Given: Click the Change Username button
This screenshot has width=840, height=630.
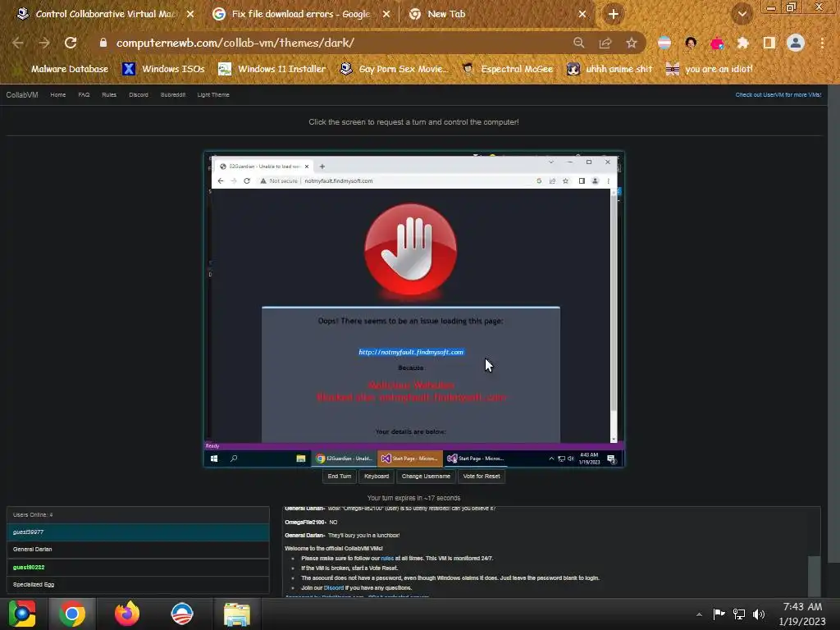Looking at the screenshot, I should (426, 477).
